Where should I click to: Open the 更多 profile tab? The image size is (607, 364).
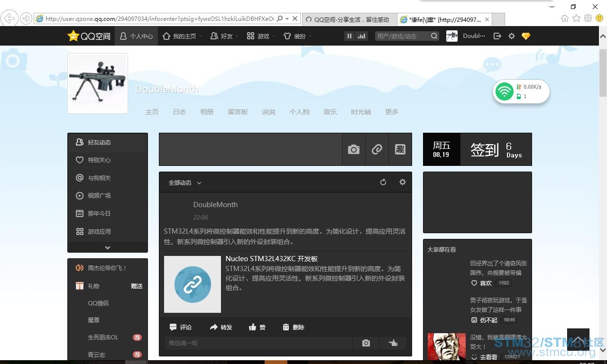coord(392,112)
